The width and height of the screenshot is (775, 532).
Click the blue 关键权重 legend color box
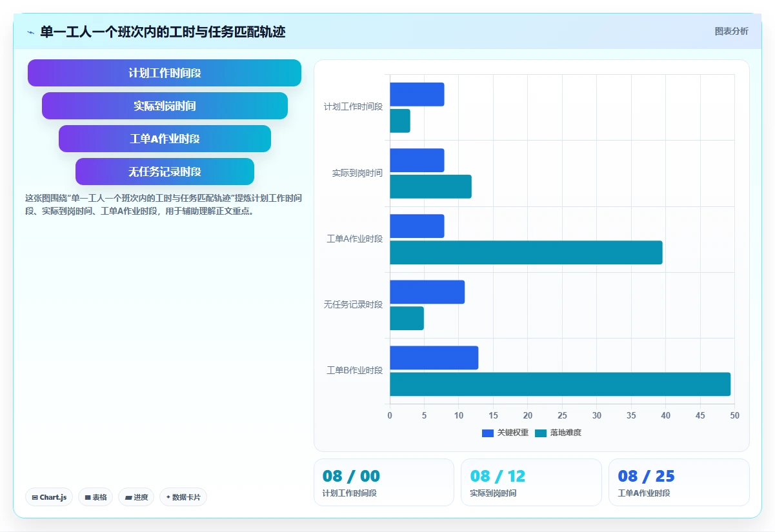tap(488, 433)
